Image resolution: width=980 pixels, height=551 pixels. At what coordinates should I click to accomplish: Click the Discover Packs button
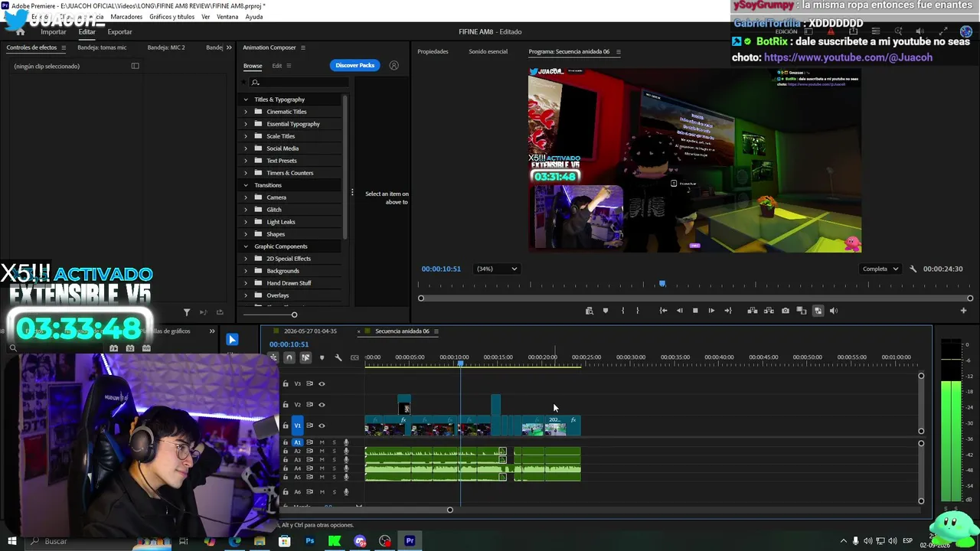point(355,65)
